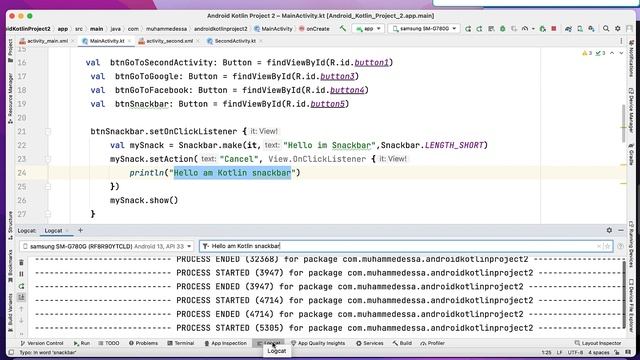Click Attach Debugger to Android Process icon
640x360 pixels.
[x=542, y=29]
